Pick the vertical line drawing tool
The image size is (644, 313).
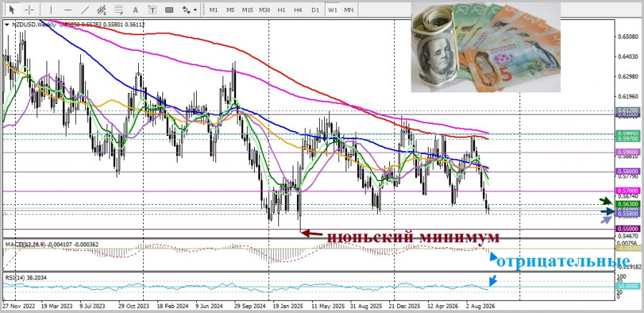coord(51,9)
